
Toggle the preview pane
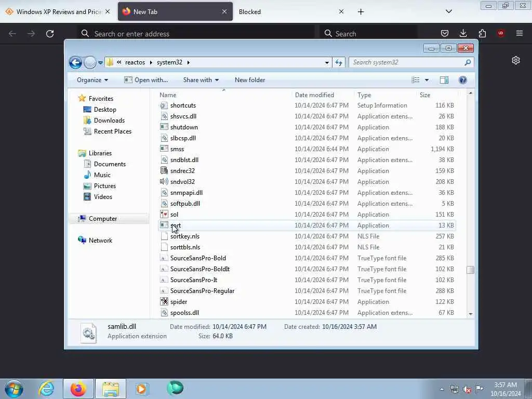(444, 80)
